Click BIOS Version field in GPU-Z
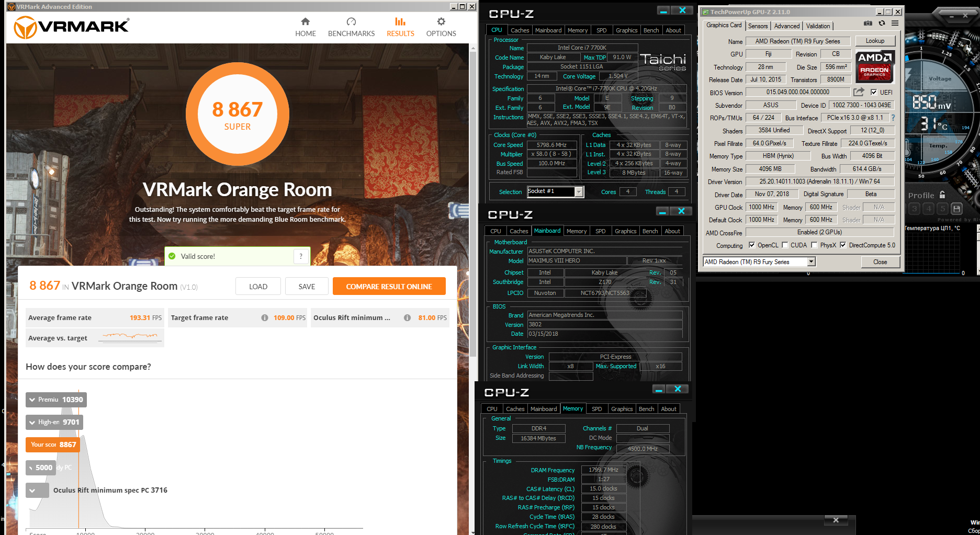This screenshot has height=535, width=980. pyautogui.click(x=797, y=92)
